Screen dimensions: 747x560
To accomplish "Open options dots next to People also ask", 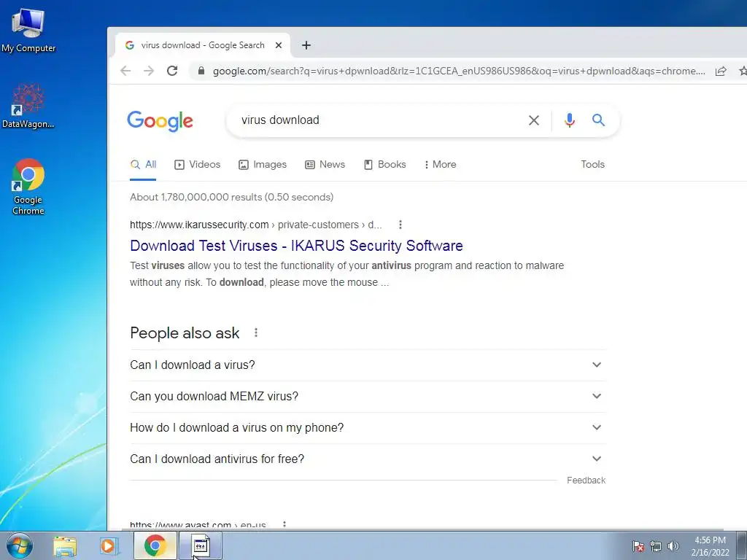I will [x=256, y=332].
